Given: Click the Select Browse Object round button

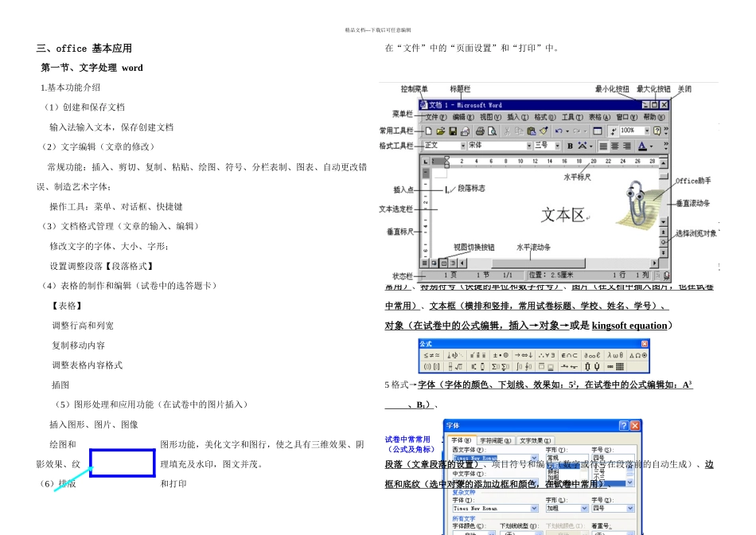Looking at the screenshot, I should tap(664, 242).
